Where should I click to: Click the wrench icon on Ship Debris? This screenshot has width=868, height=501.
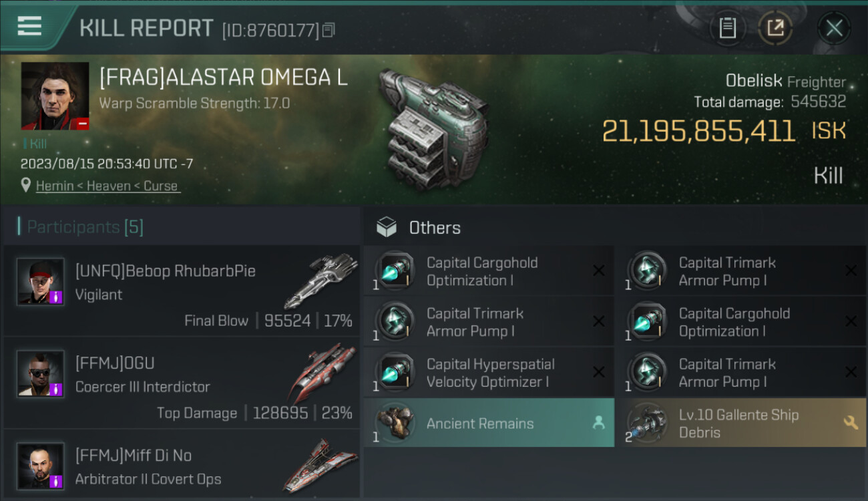[851, 422]
